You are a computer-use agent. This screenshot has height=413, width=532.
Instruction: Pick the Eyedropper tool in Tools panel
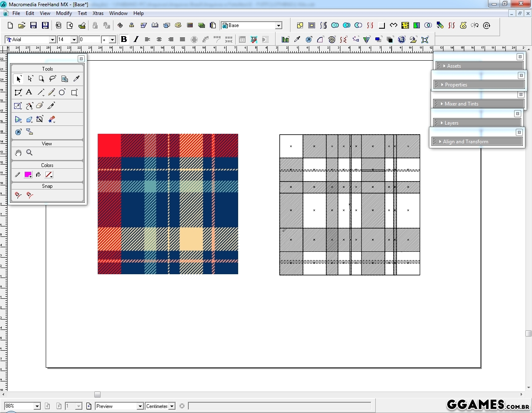pyautogui.click(x=76, y=79)
